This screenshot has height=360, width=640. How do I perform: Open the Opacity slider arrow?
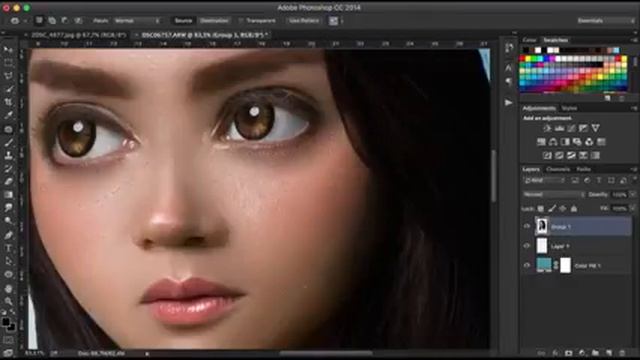633,195
